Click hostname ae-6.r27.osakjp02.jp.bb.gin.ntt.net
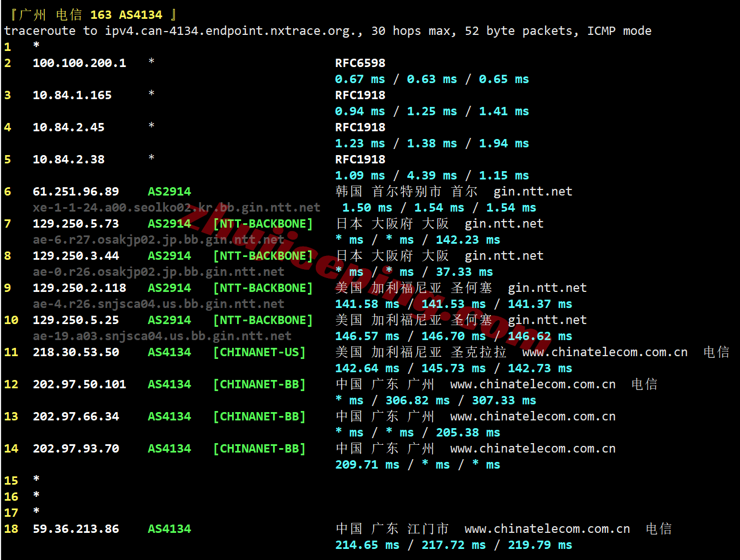The height and width of the screenshot is (560, 740). coord(158,240)
